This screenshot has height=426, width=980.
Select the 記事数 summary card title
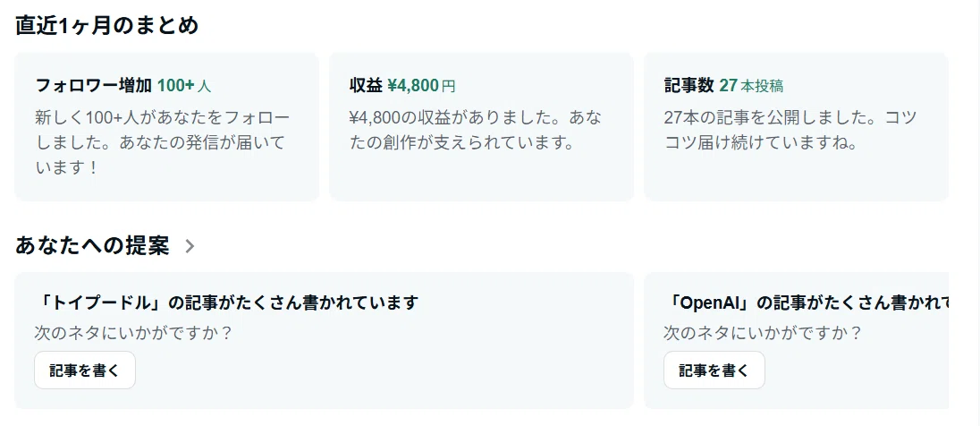point(689,86)
